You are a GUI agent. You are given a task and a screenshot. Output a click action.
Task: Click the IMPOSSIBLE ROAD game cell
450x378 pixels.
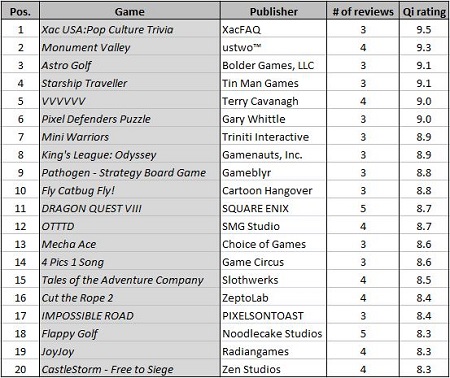pos(130,316)
